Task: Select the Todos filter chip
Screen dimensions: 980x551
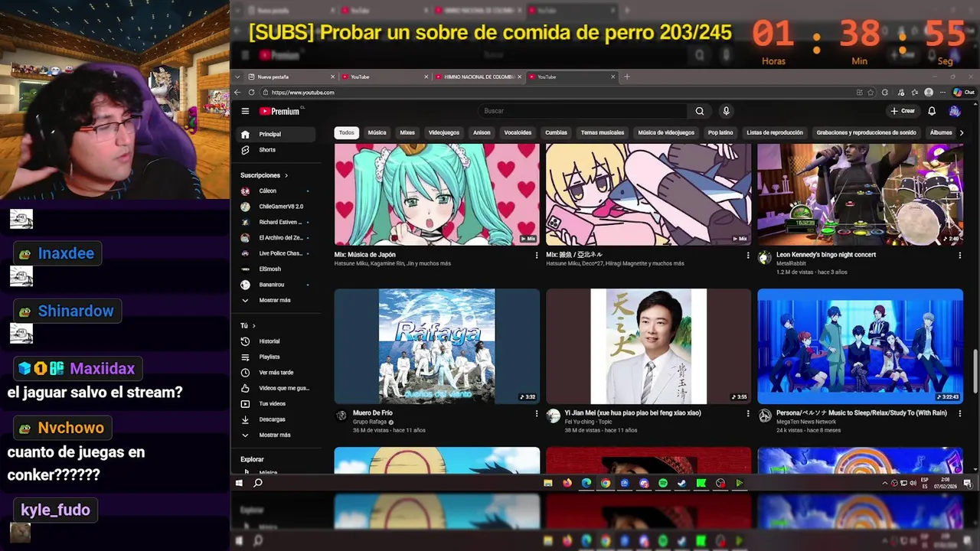Action: coord(347,132)
